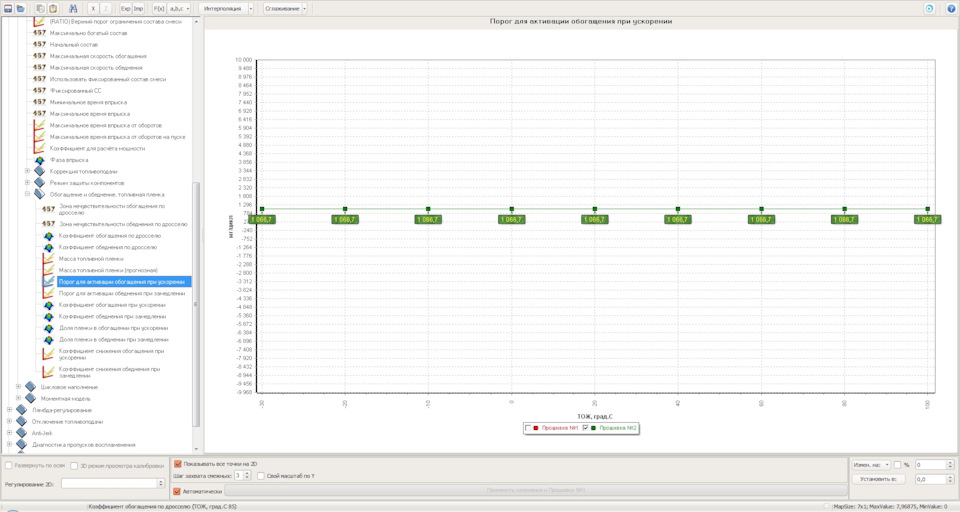Expand the Лямбда-регулирование node
The height and width of the screenshot is (512, 960).
[x=9, y=410]
